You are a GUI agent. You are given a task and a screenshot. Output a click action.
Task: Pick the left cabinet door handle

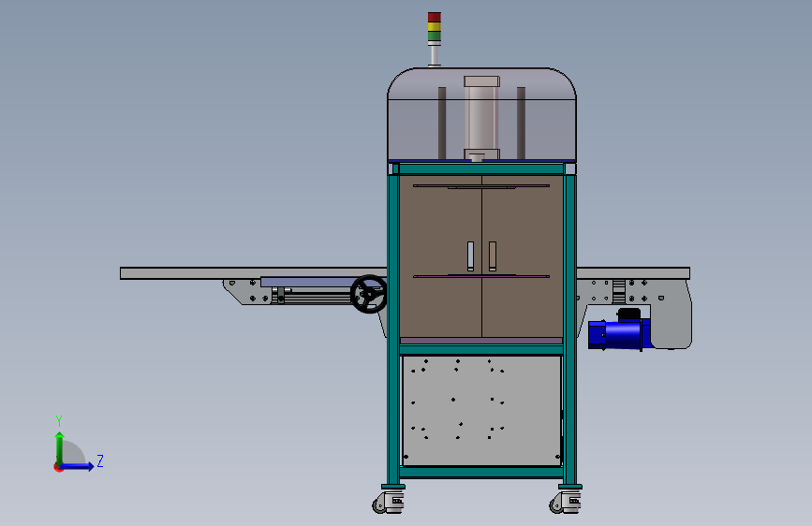(x=470, y=256)
